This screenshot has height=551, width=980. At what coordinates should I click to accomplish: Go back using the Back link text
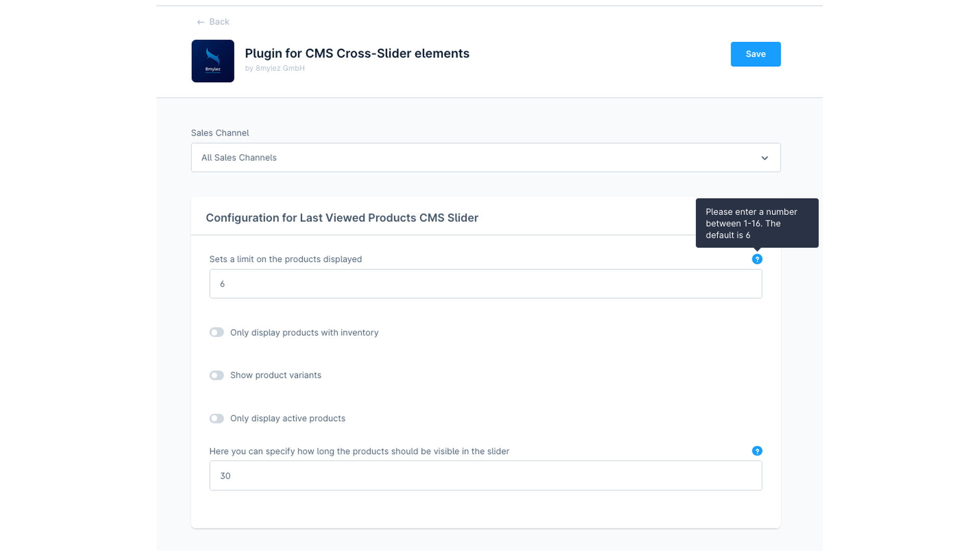click(219, 22)
